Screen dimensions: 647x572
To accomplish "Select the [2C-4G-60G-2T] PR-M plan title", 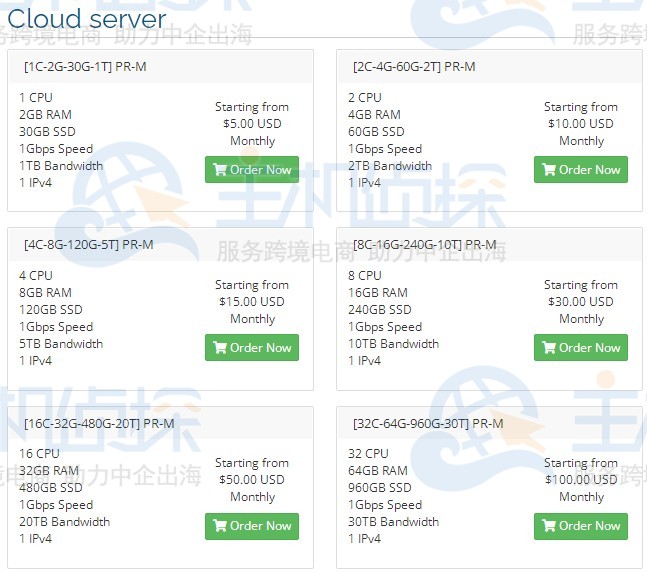I will coord(414,67).
